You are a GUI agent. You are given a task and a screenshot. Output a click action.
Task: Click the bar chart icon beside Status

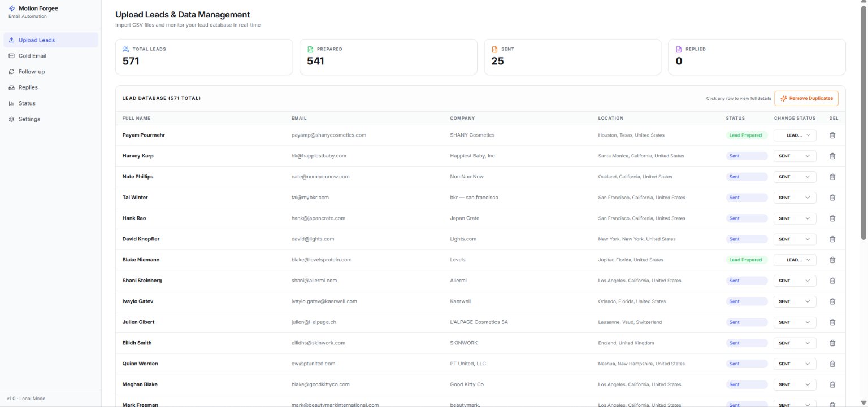[12, 103]
